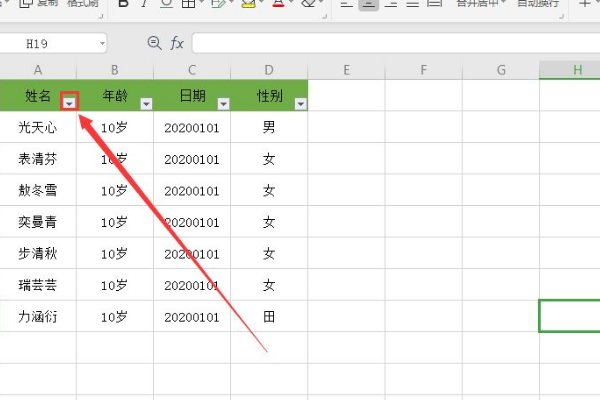The image size is (600, 400).
Task: Apply cell borders icon
Action: [188, 3]
